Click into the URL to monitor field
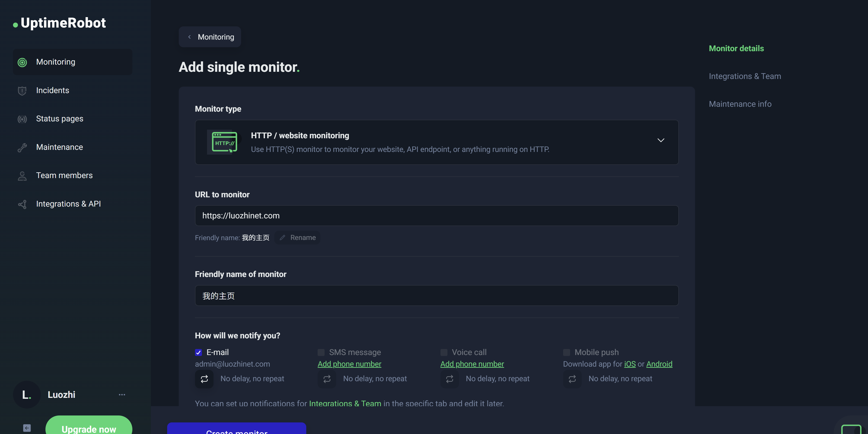The height and width of the screenshot is (434, 868). click(x=436, y=216)
